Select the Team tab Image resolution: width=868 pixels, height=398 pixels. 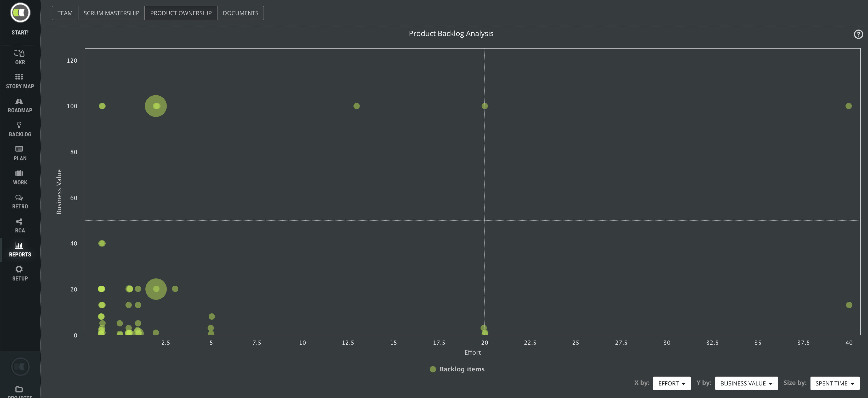65,13
